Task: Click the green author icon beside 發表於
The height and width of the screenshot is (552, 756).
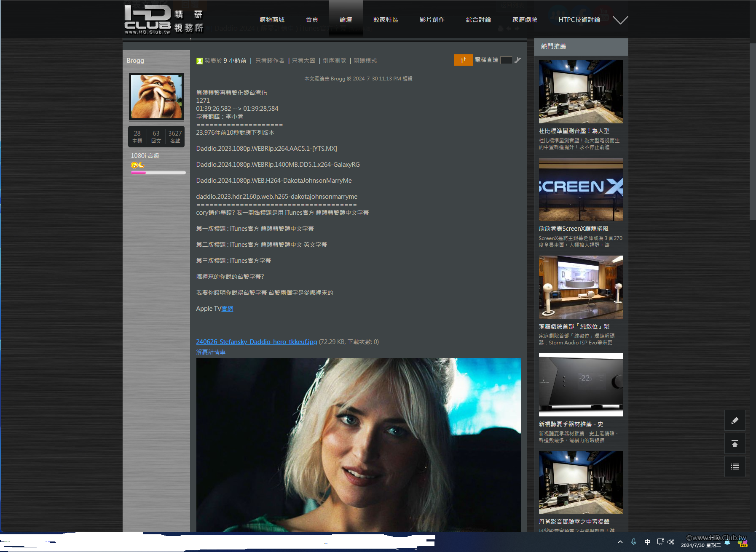Action: pos(200,61)
